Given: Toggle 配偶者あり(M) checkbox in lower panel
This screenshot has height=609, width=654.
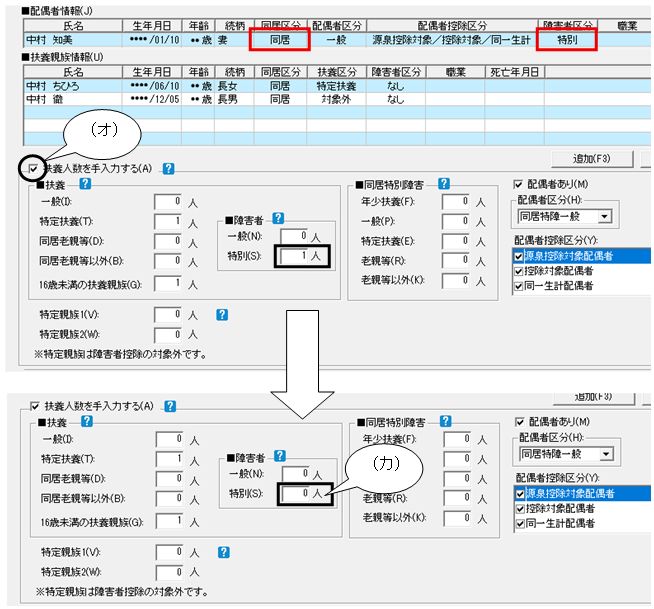Looking at the screenshot, I should point(520,422).
